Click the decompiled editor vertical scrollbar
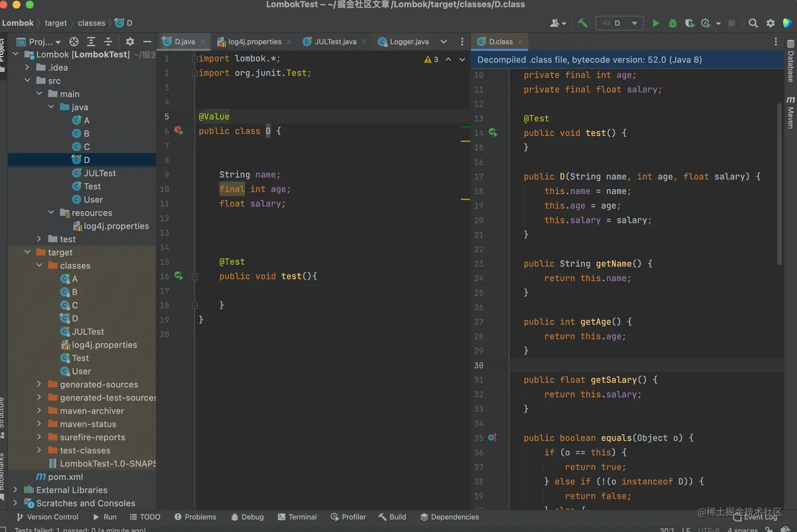 point(780,184)
